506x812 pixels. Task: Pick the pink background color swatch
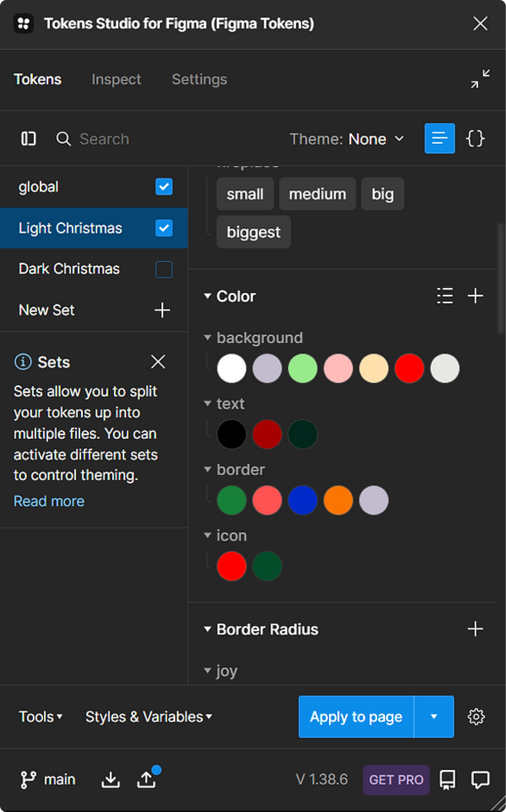pos(338,368)
